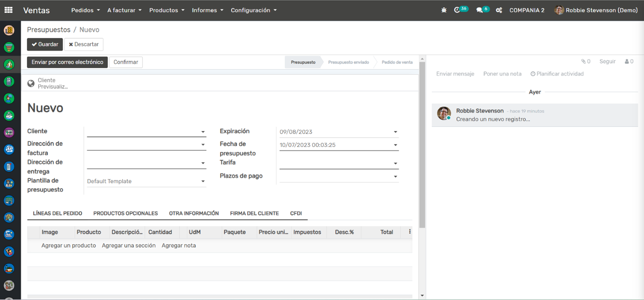Open conversations chat bubble icon
This screenshot has width=644, height=300.
[x=479, y=10]
